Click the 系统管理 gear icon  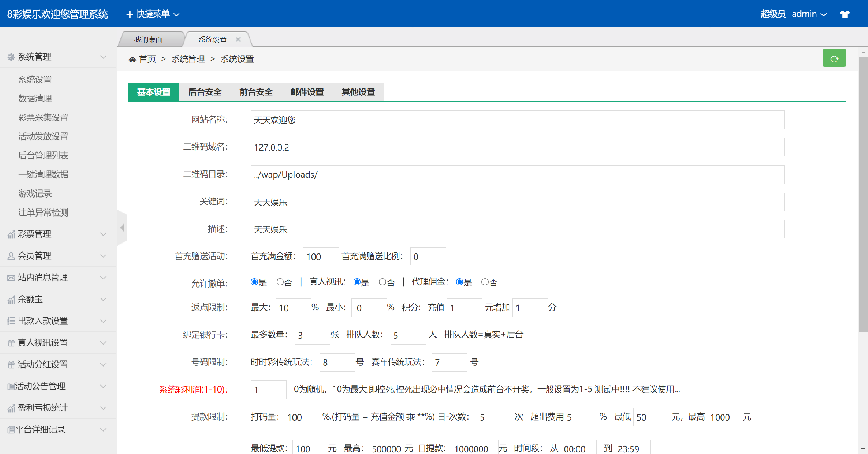click(x=11, y=57)
